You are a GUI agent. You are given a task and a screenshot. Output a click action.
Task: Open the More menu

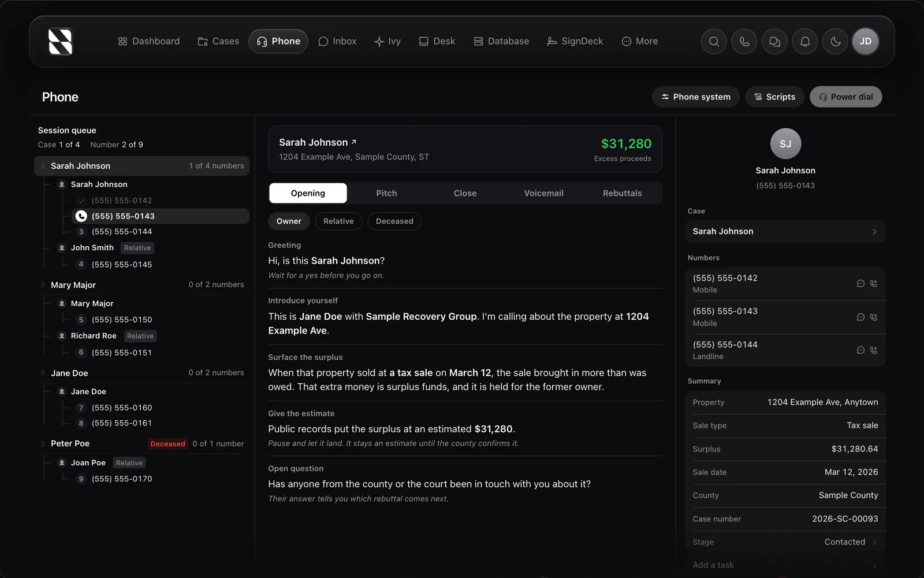640,42
